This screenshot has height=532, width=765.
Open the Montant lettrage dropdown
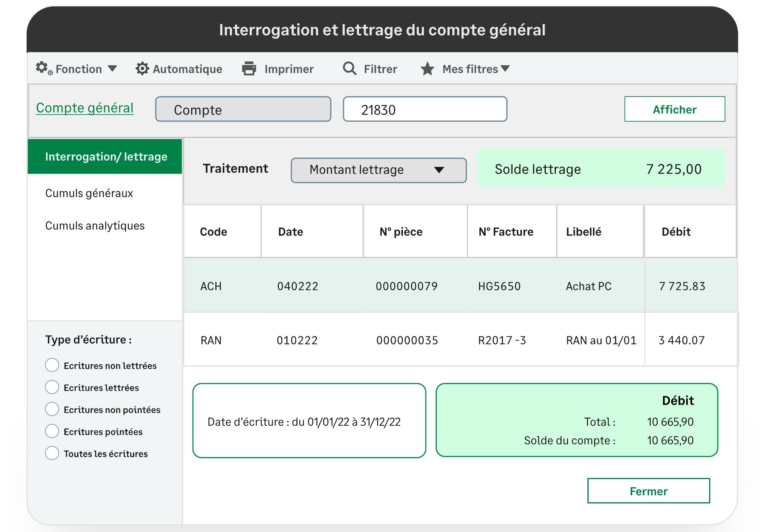pos(378,170)
